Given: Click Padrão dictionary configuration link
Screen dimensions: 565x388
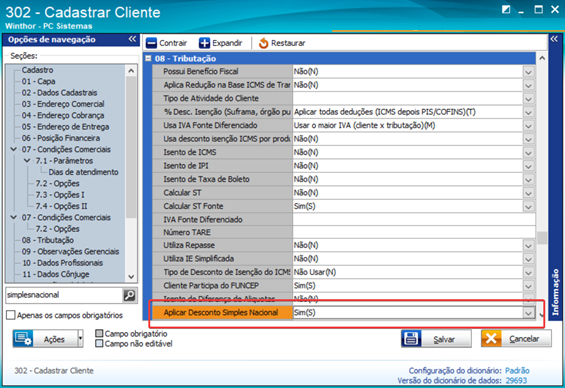Looking at the screenshot, I should point(517,371).
